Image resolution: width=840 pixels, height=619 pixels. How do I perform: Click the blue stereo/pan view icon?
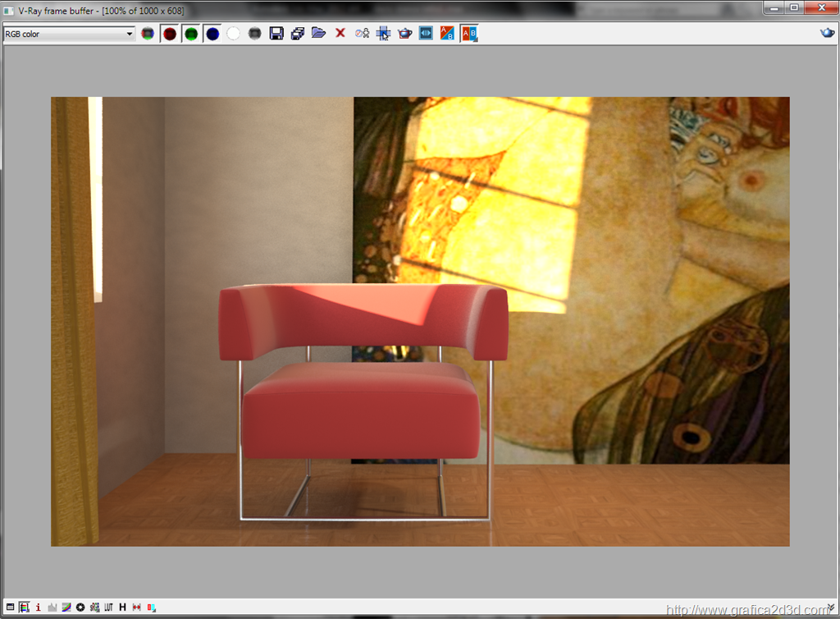click(426, 34)
